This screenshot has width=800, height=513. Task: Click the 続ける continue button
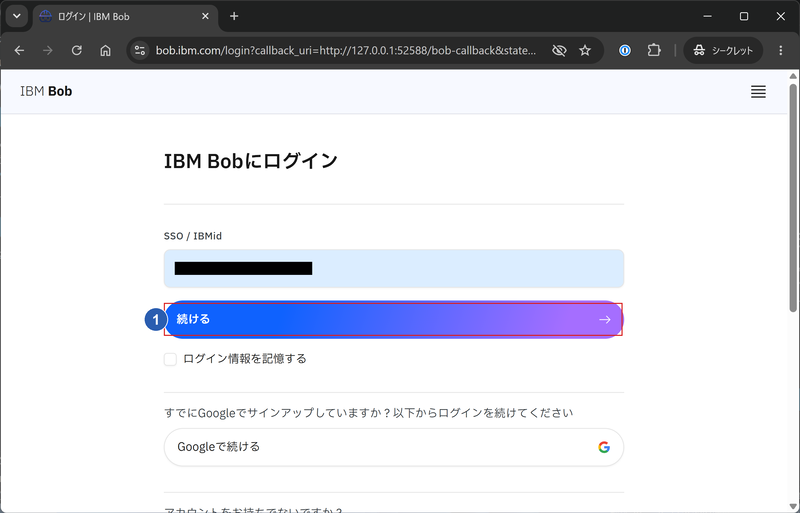(x=393, y=320)
